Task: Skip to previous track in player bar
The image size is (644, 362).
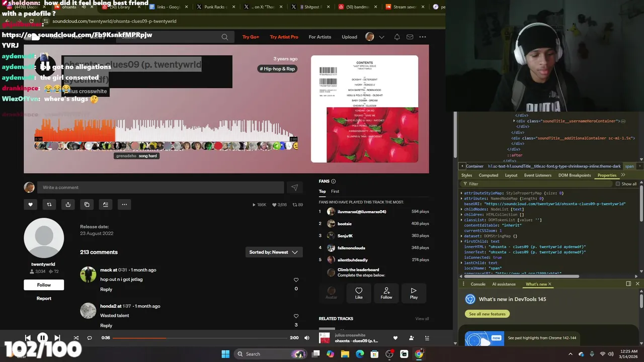Action: click(28, 338)
